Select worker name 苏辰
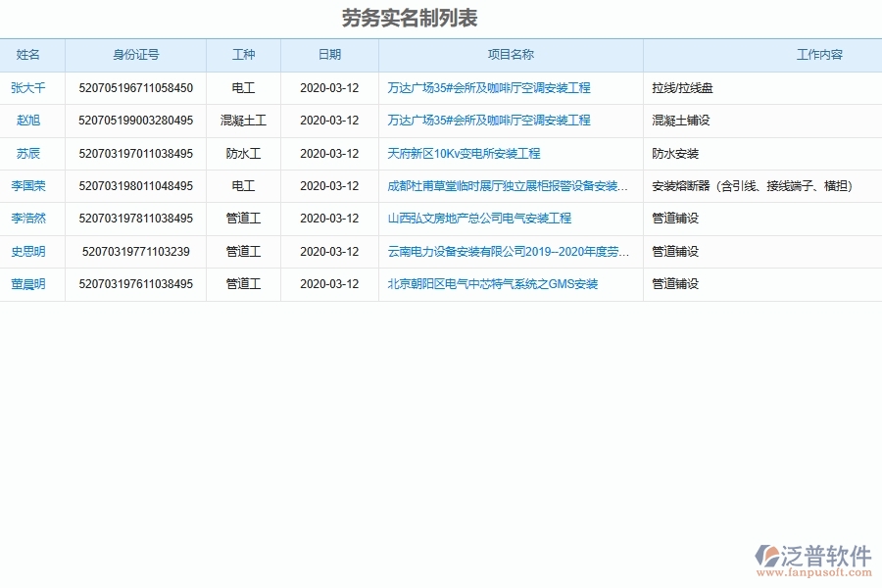Screen dimensions: 882x588 (30, 153)
